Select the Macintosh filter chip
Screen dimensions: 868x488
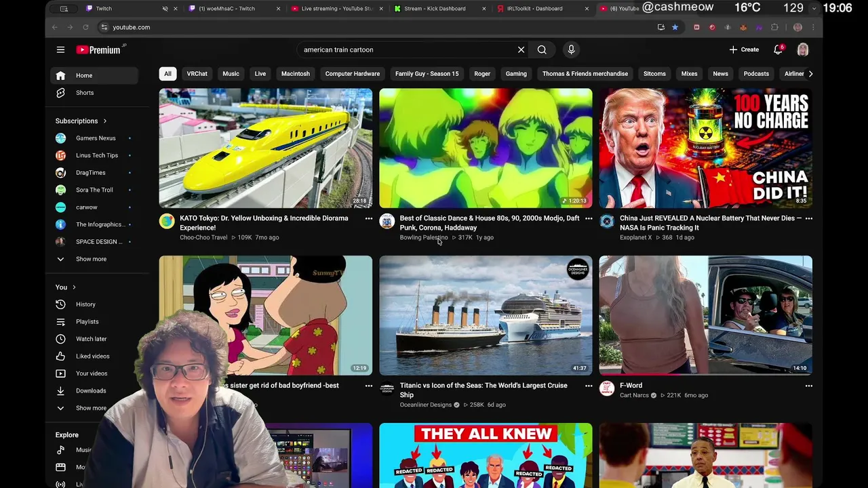[296, 74]
